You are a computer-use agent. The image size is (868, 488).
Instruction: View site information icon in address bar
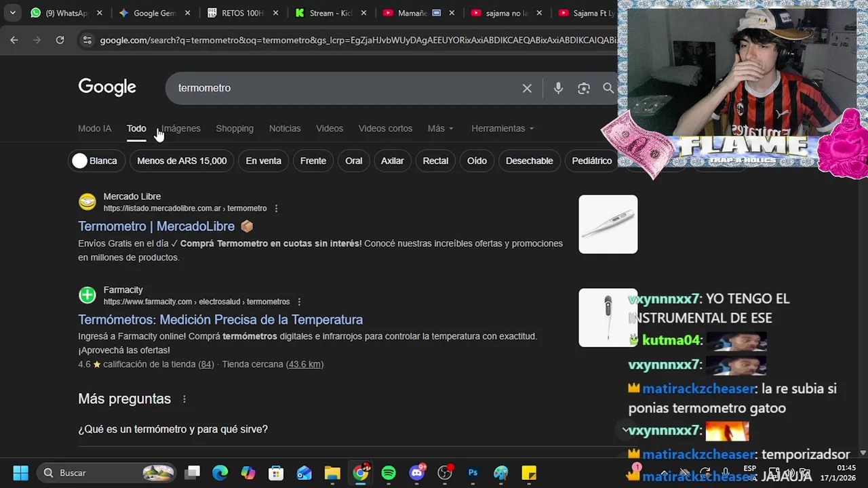tap(86, 40)
